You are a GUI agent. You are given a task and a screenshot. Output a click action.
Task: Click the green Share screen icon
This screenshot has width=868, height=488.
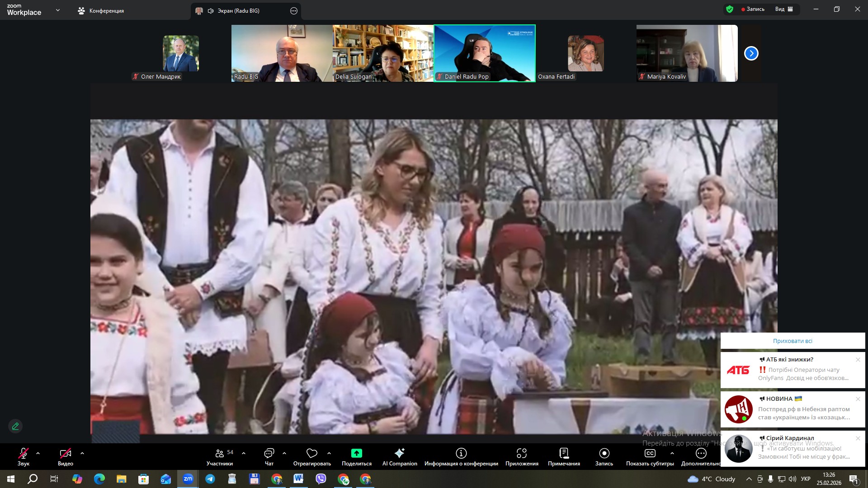pos(356,453)
